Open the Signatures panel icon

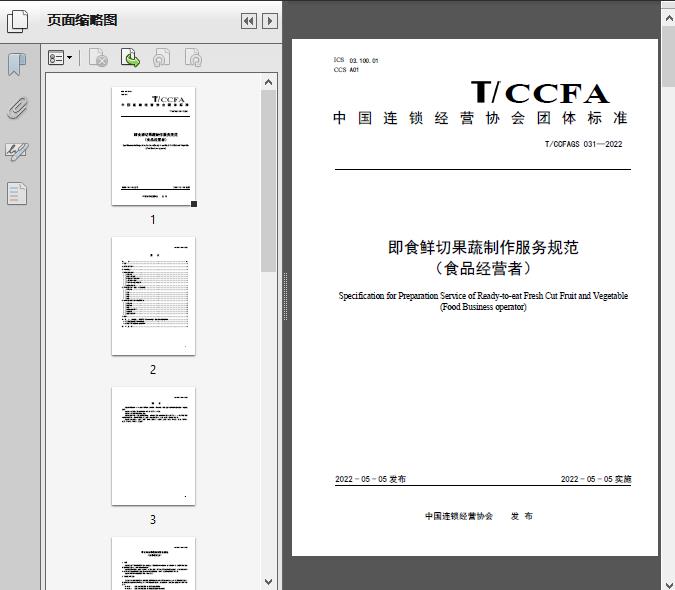coord(17,151)
